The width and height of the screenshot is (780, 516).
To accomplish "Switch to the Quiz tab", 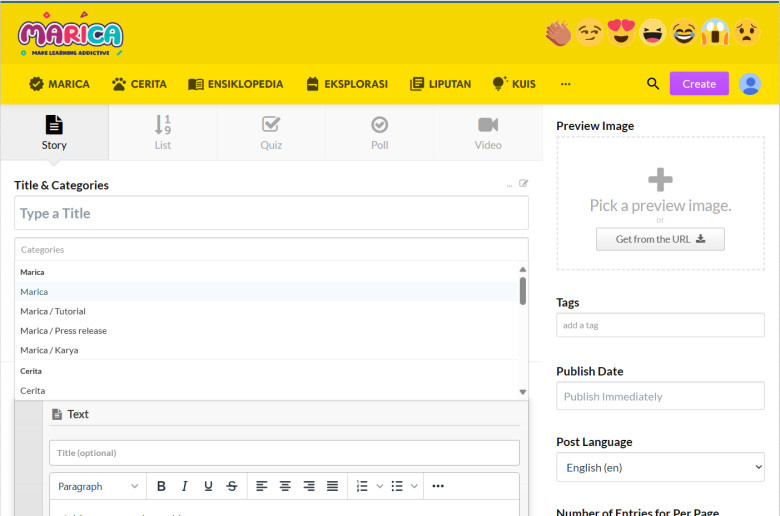I will pos(271,132).
